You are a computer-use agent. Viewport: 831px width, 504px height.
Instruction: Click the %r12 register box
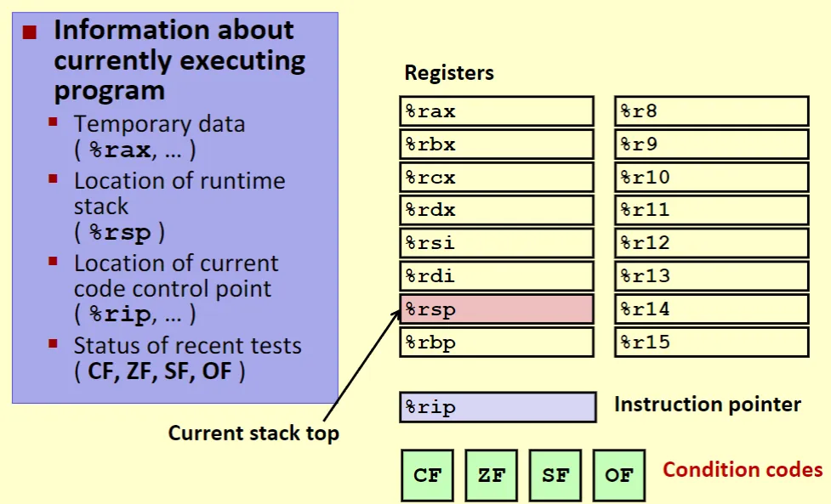(711, 243)
